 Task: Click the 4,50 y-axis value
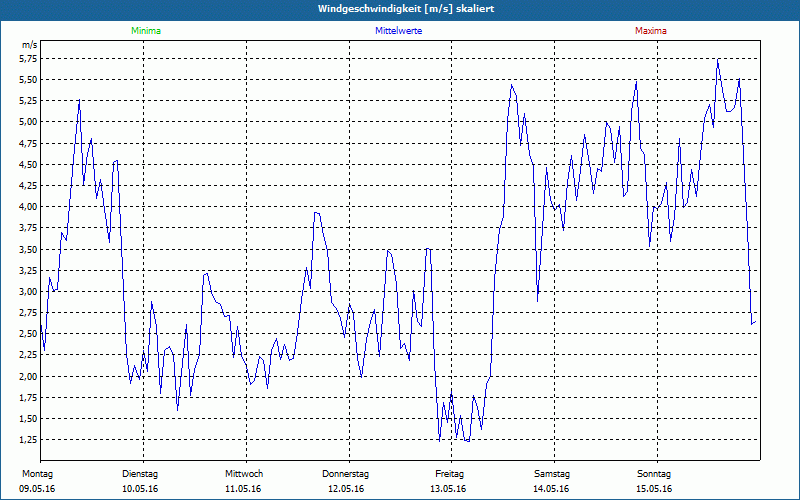pos(29,164)
